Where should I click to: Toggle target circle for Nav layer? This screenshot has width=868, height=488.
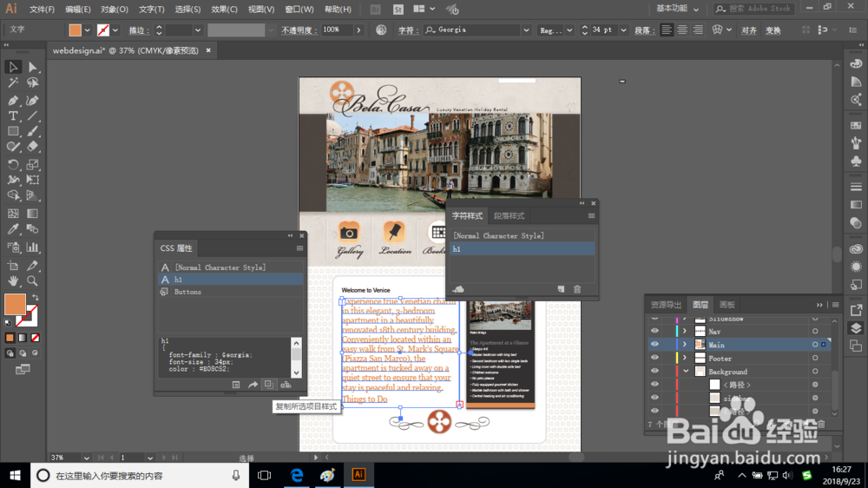[815, 331]
